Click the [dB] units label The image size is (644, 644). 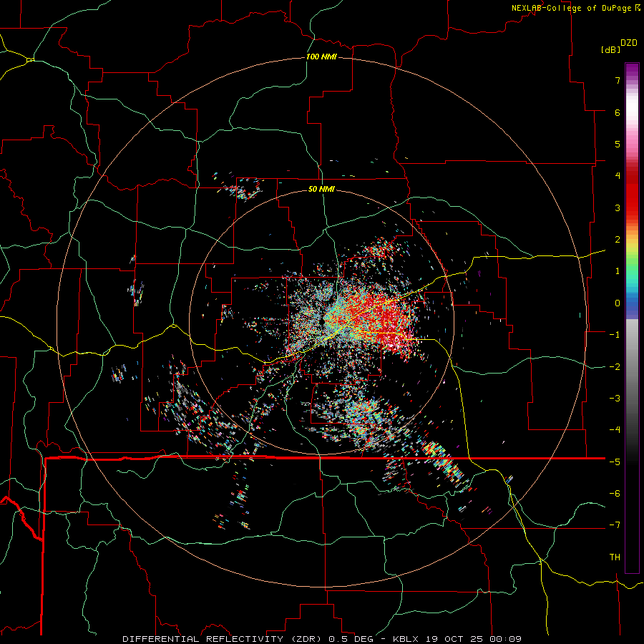611,49
